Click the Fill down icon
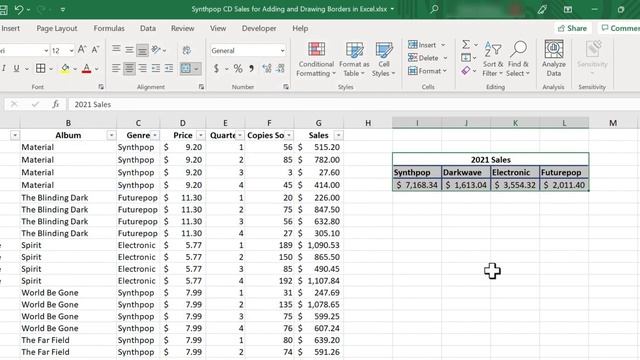 coord(466,58)
